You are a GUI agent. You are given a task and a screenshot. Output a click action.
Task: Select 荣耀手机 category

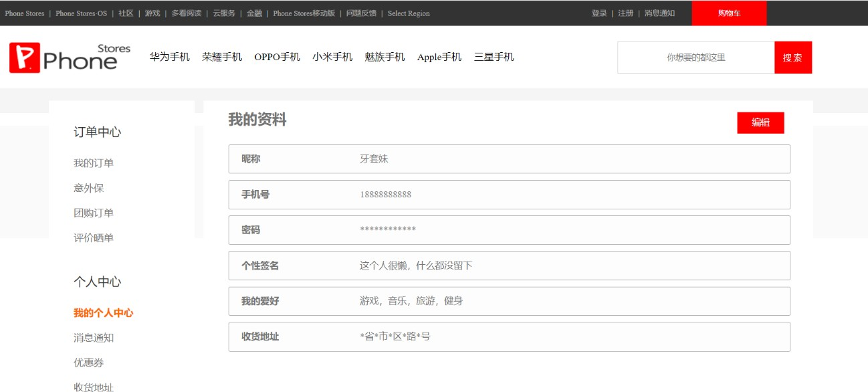222,58
